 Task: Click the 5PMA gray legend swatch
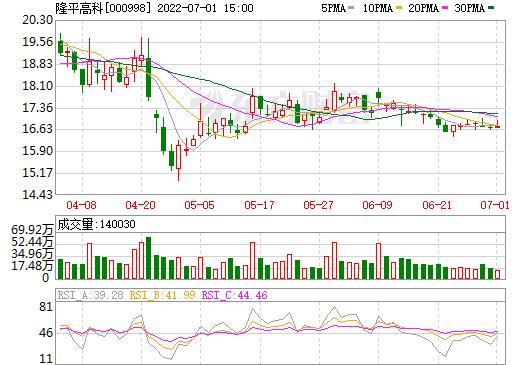click(x=351, y=8)
